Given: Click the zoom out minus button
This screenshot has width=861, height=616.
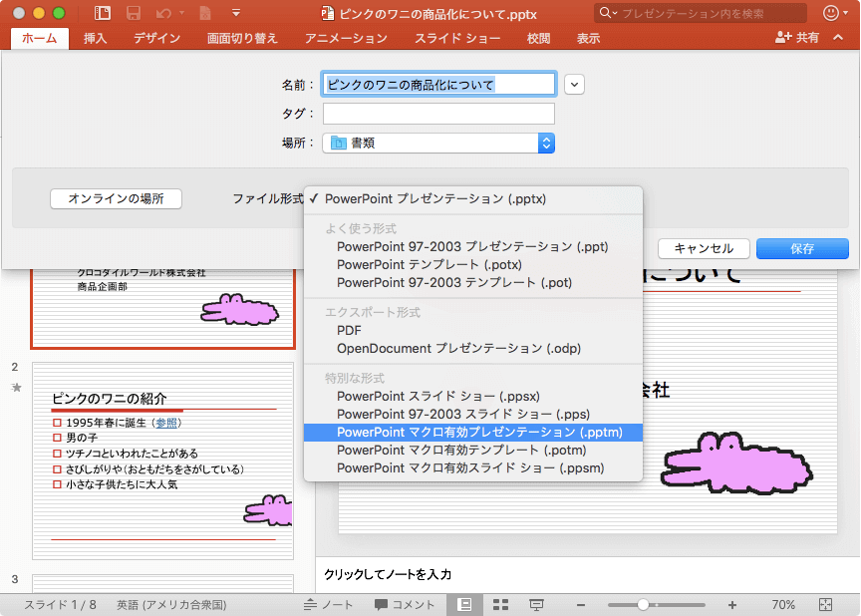Looking at the screenshot, I should [x=580, y=605].
